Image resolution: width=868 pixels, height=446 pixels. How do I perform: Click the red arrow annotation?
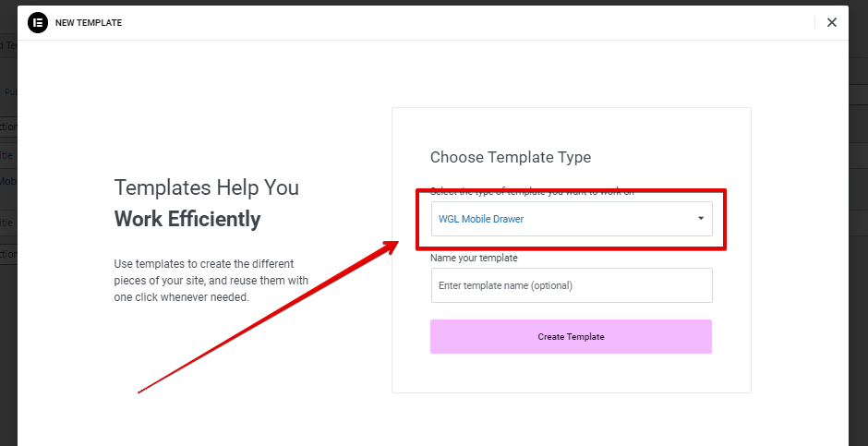[268, 317]
